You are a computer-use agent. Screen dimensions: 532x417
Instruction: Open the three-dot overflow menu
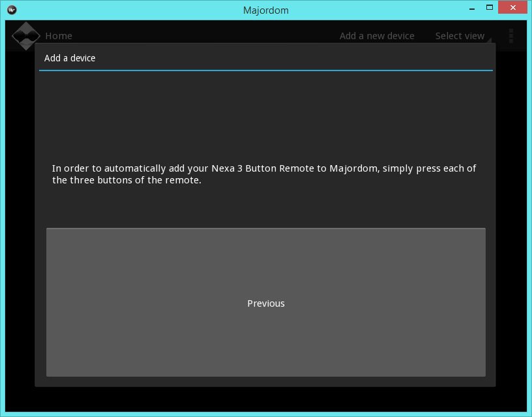[510, 36]
